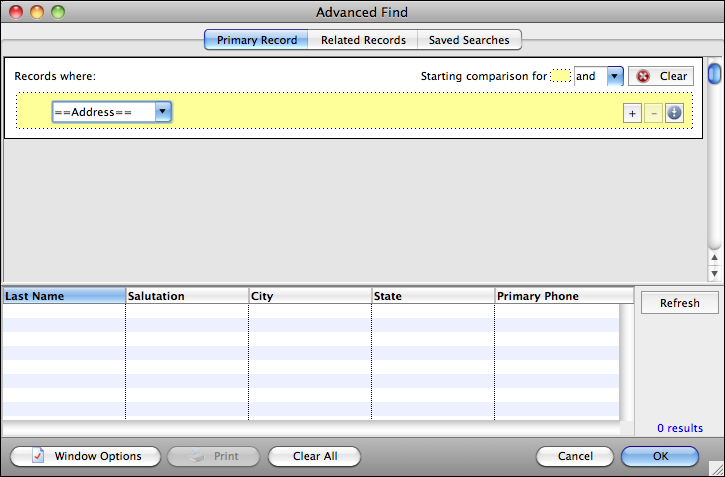This screenshot has height=477, width=725.
Task: Expand the and/or comparison dropdown
Action: (x=615, y=76)
